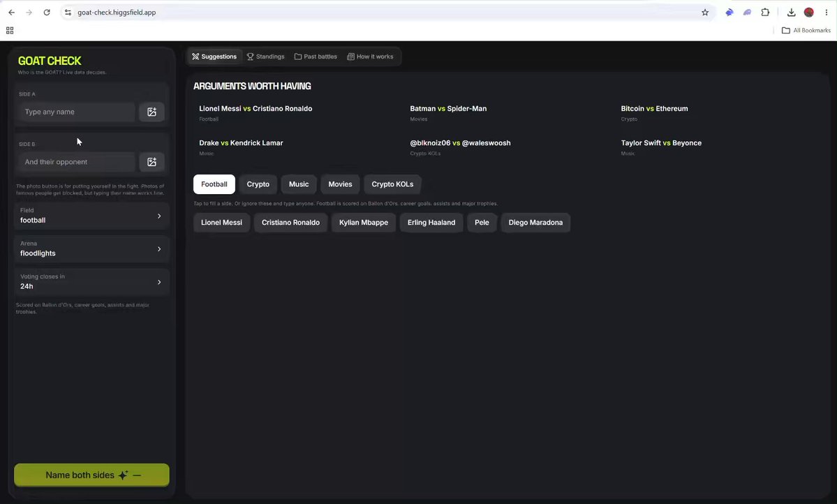
Task: Pick the Erling Haaland name chip
Action: (x=431, y=223)
